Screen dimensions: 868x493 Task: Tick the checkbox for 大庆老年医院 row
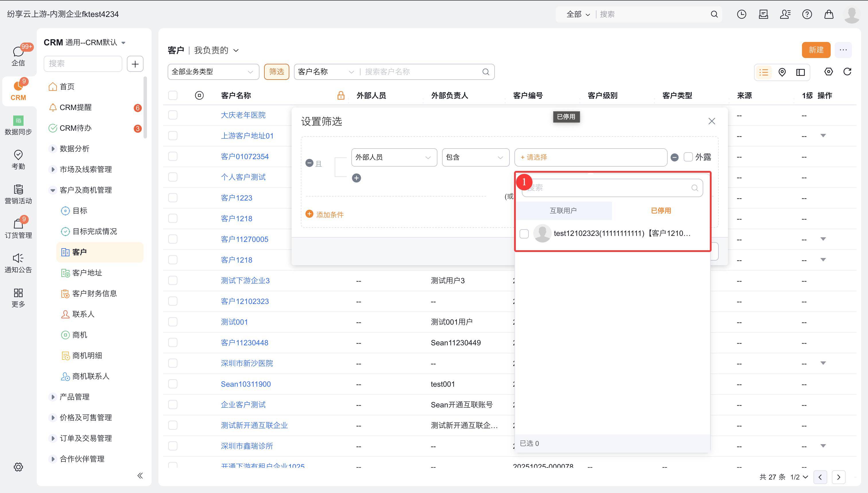pyautogui.click(x=173, y=115)
